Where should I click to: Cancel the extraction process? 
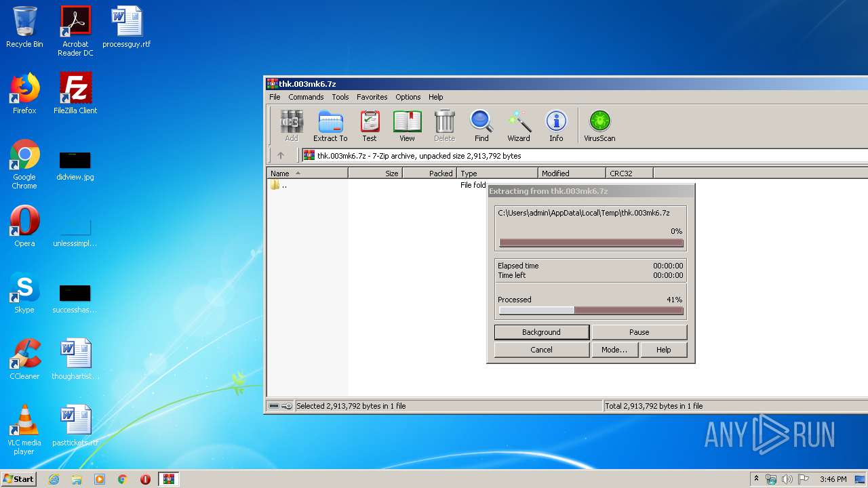pyautogui.click(x=541, y=350)
